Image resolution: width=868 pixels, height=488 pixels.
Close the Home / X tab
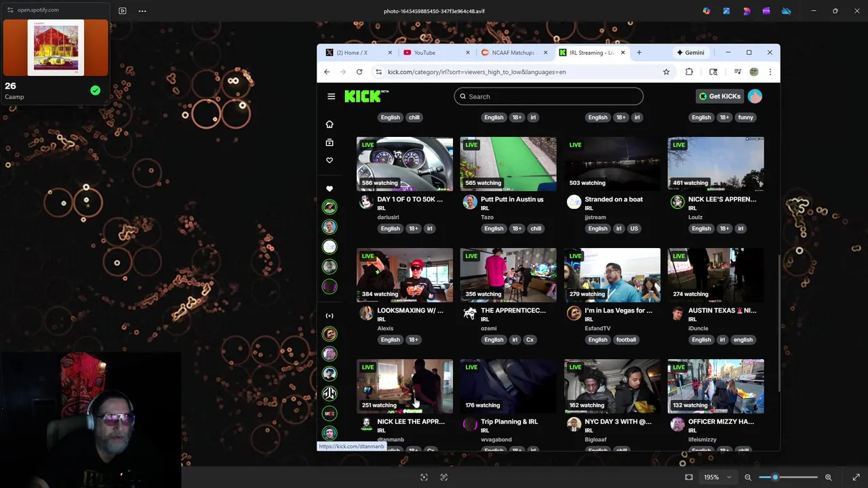(390, 53)
